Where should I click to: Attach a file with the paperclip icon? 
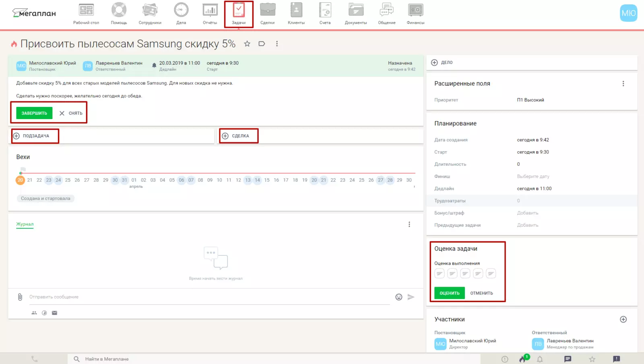[20, 297]
